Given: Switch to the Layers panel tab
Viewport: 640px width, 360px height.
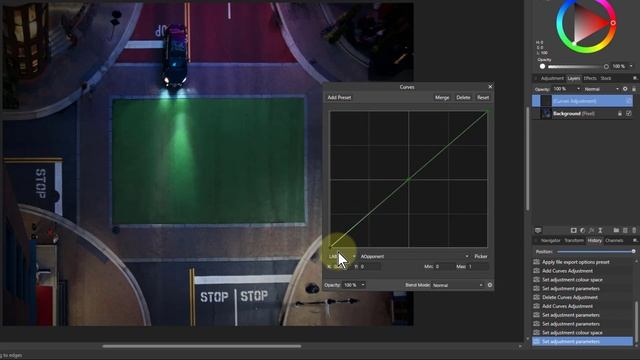Looking at the screenshot, I should [573, 78].
